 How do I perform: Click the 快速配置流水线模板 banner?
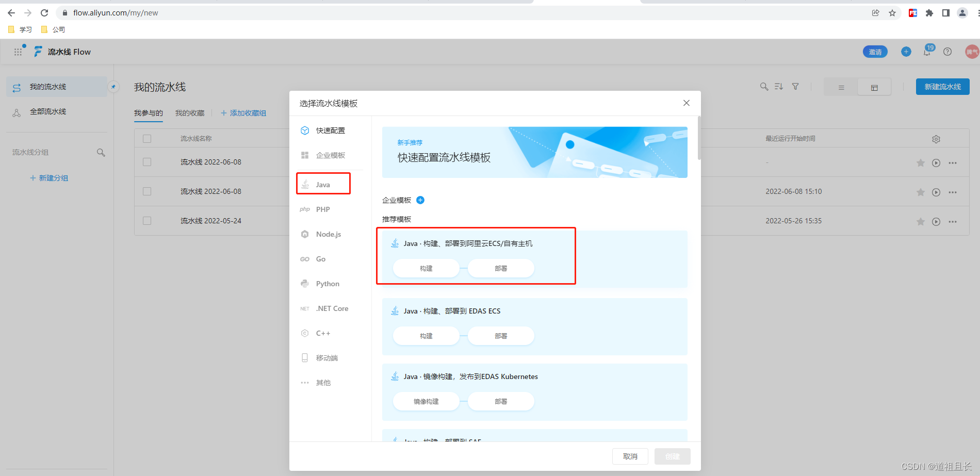tap(535, 152)
